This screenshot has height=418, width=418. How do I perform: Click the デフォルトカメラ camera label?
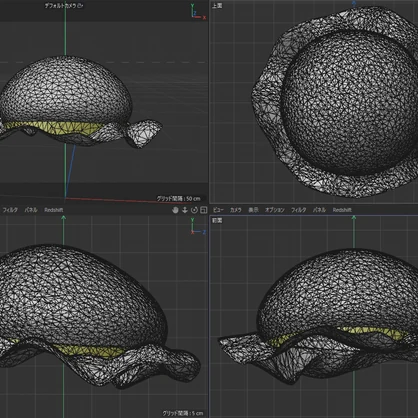point(60,6)
